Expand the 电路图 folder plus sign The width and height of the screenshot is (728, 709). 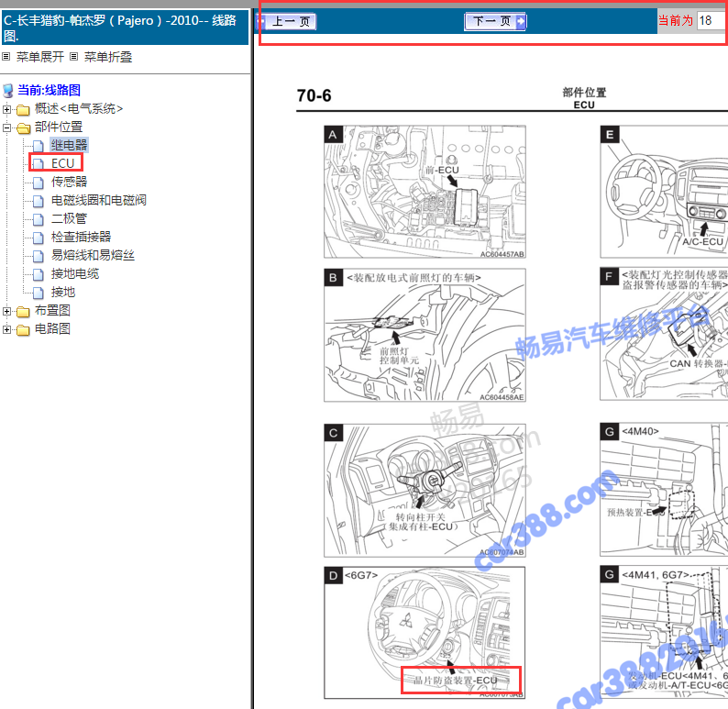pos(6,329)
